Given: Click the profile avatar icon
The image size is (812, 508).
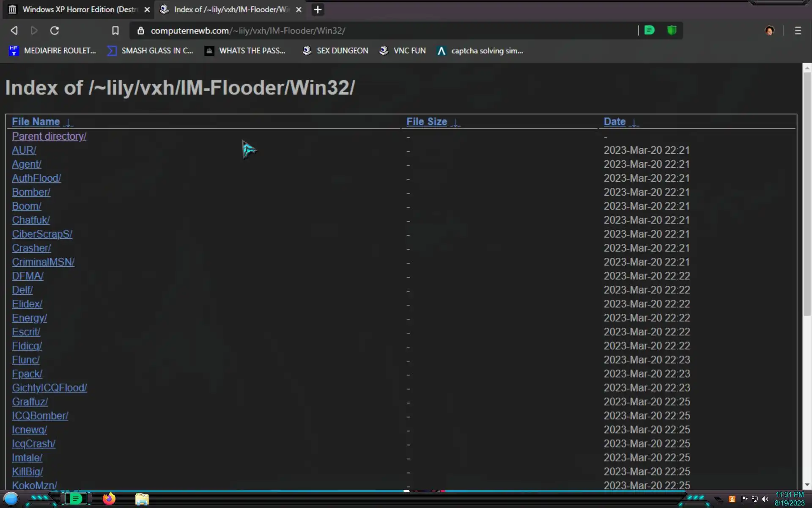Looking at the screenshot, I should pyautogui.click(x=769, y=30).
